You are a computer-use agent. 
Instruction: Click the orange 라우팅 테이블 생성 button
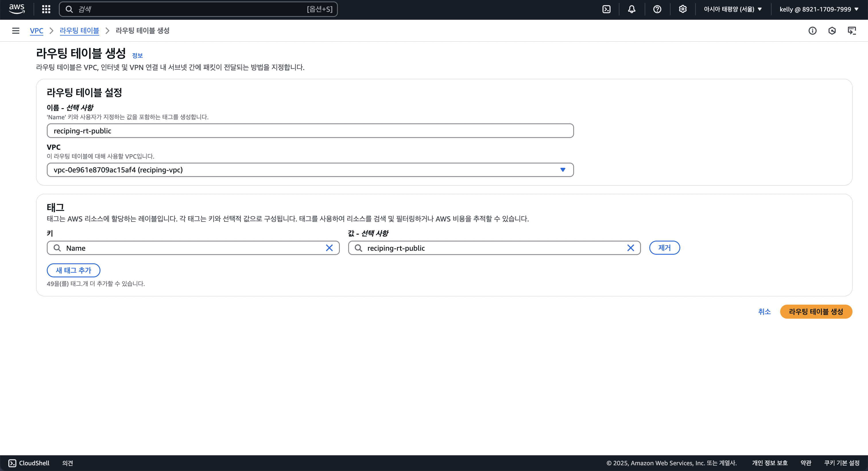tap(816, 312)
